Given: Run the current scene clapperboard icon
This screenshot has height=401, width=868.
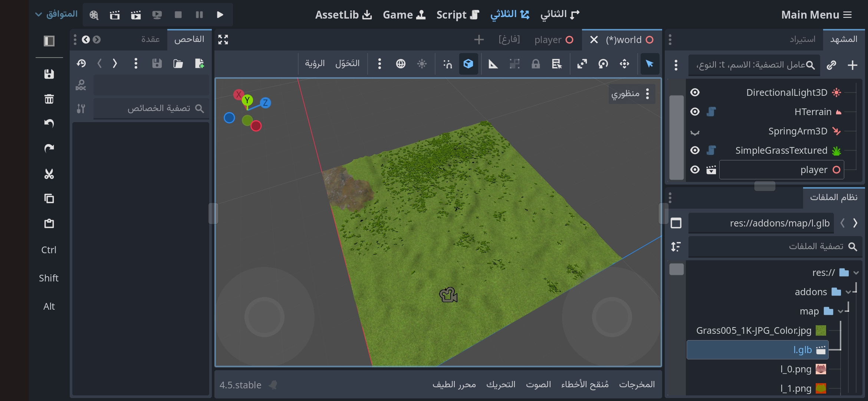Looking at the screenshot, I should 136,15.
